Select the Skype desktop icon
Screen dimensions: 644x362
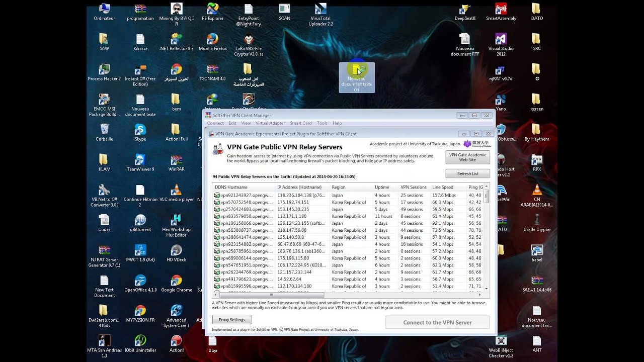(140, 133)
